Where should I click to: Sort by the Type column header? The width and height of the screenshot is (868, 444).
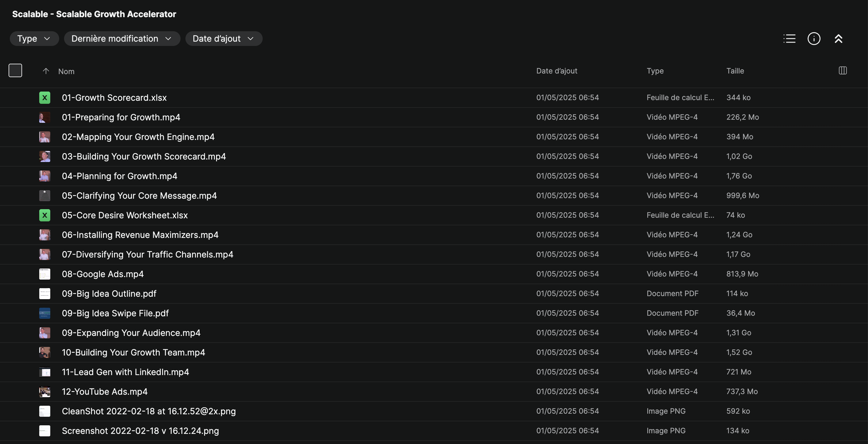click(x=655, y=71)
